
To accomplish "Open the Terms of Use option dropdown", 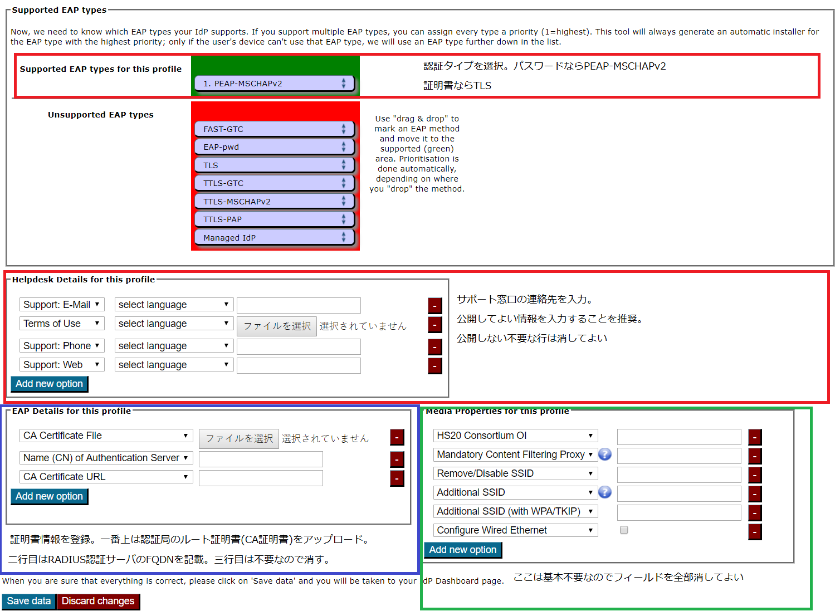I will click(x=62, y=324).
